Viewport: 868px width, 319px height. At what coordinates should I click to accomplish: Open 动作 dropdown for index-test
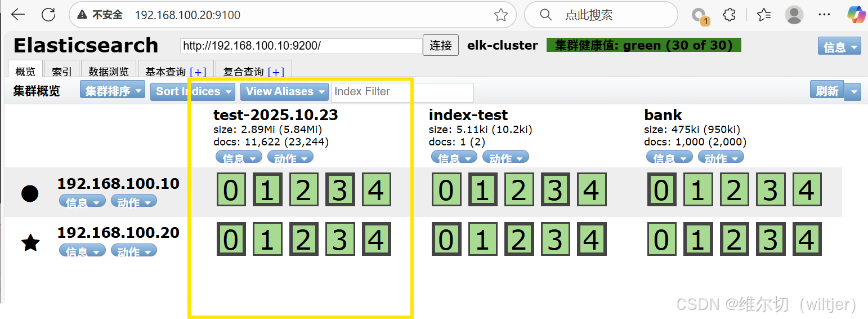[505, 157]
